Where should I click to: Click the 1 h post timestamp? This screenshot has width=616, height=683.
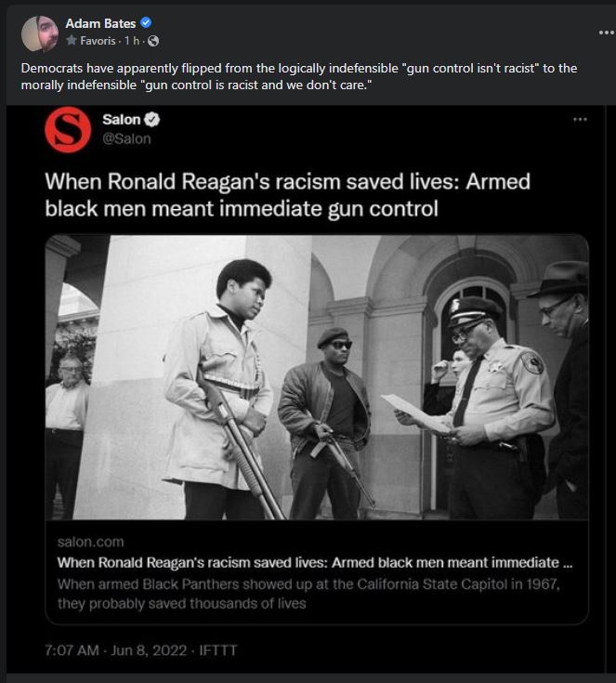click(x=132, y=41)
